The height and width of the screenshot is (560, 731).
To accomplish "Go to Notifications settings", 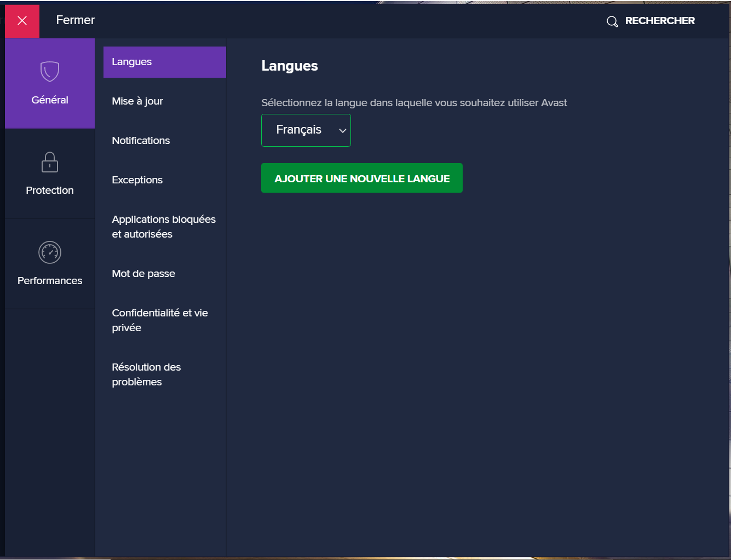I will coord(141,141).
